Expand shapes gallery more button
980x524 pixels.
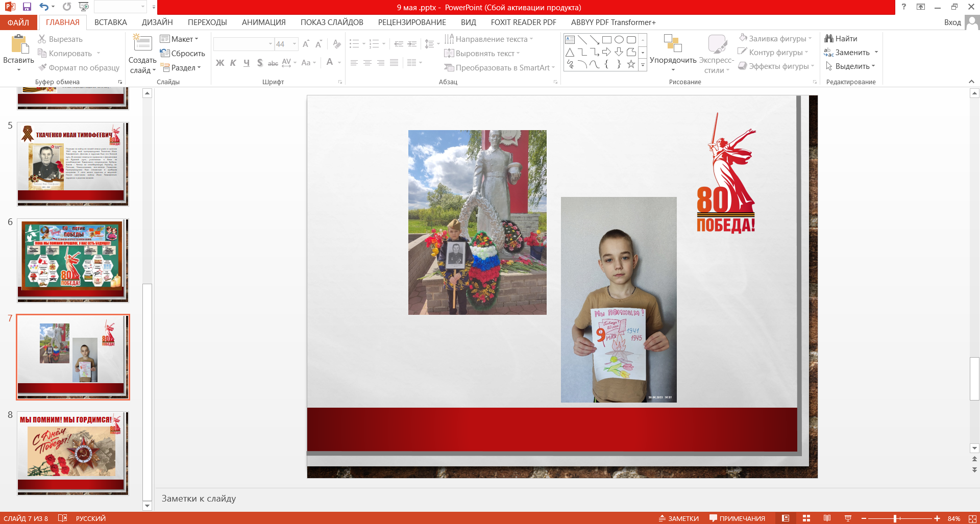(643, 65)
